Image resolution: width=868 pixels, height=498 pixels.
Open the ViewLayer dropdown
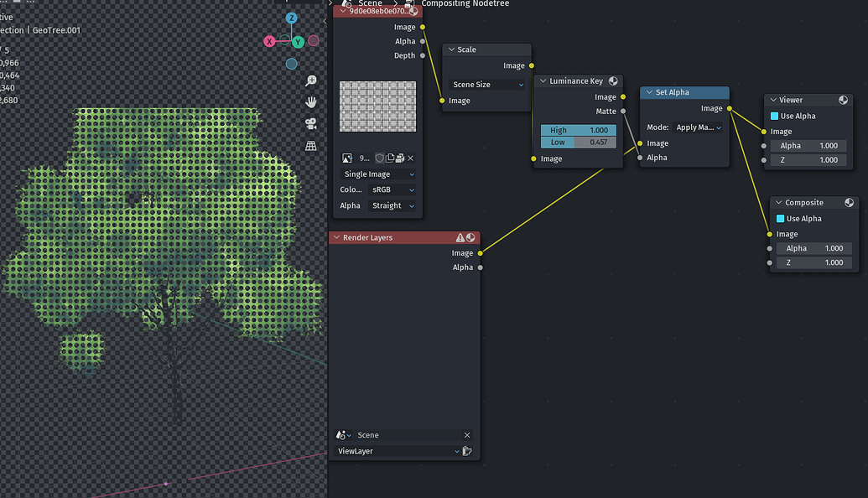coord(398,451)
